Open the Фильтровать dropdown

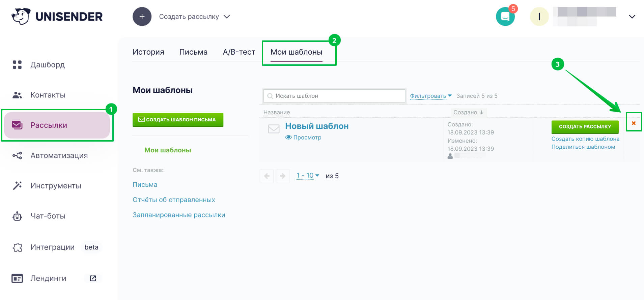[x=430, y=96]
